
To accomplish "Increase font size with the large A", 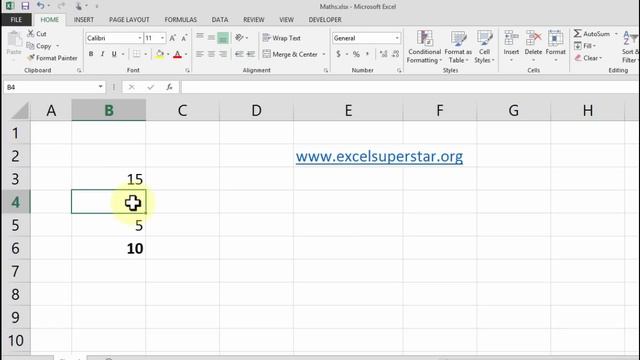I will pyautogui.click(x=173, y=38).
